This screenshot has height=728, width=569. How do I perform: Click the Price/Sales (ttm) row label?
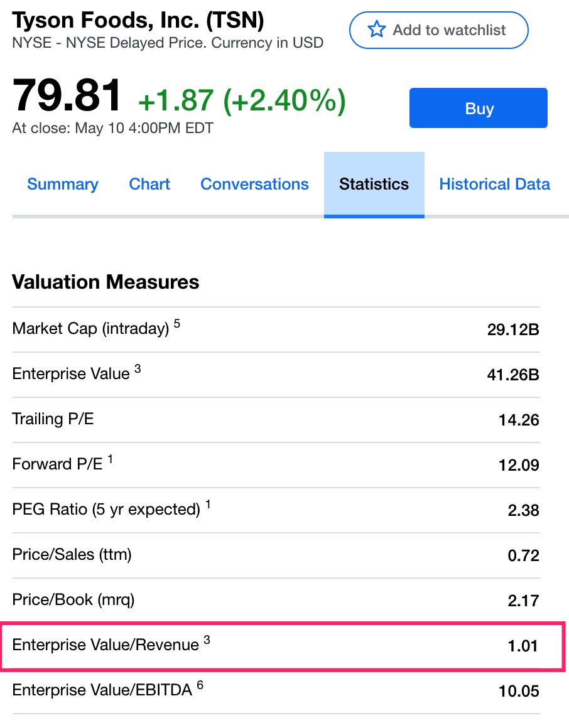[x=72, y=555]
